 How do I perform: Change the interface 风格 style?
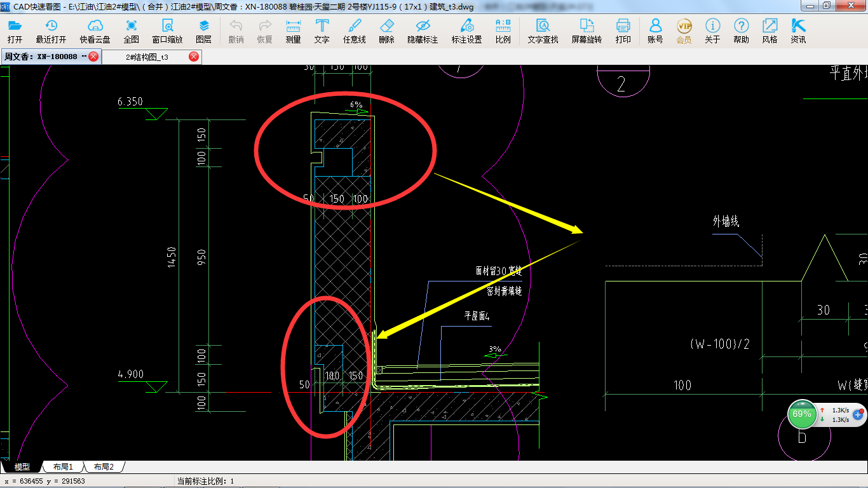[770, 31]
